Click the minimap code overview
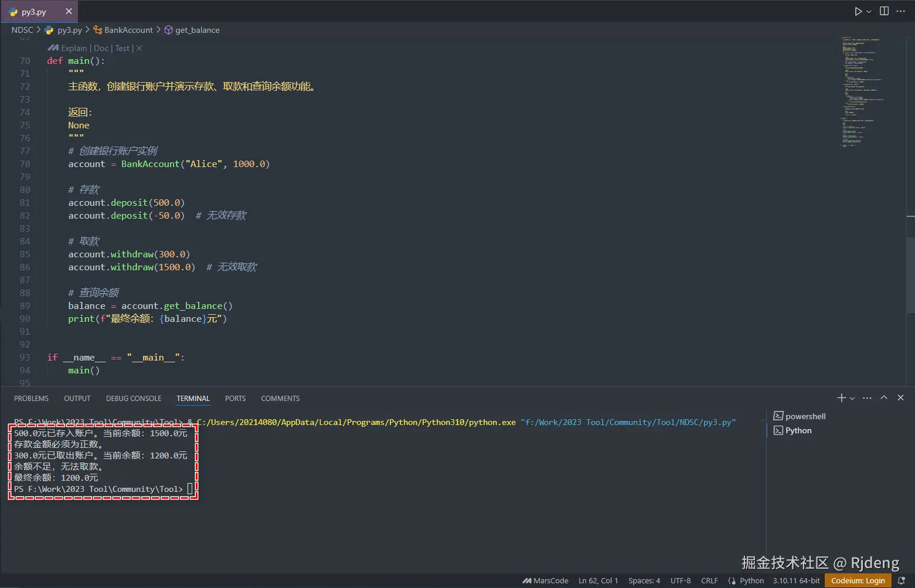 click(862, 91)
